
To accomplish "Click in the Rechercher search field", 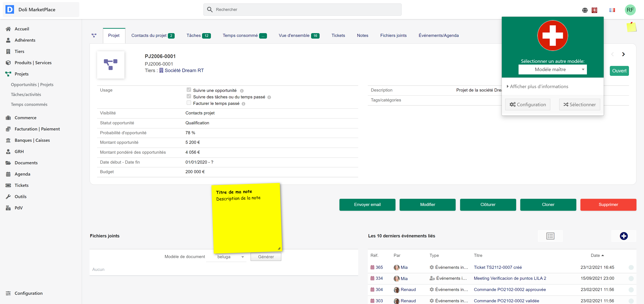I will tap(303, 10).
